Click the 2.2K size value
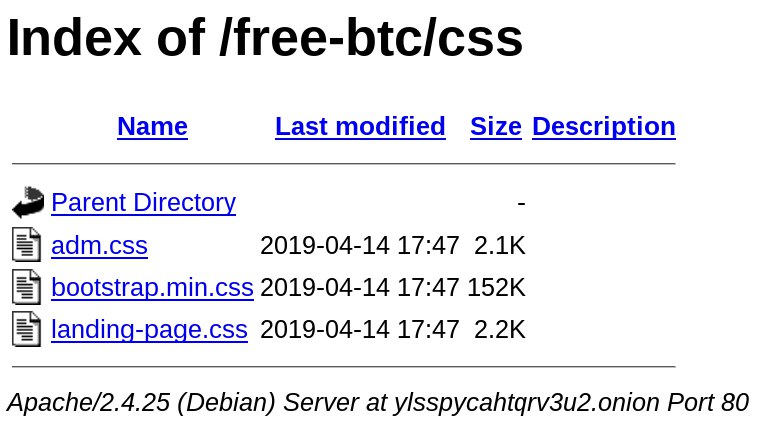The image size is (775, 443). pyautogui.click(x=499, y=329)
